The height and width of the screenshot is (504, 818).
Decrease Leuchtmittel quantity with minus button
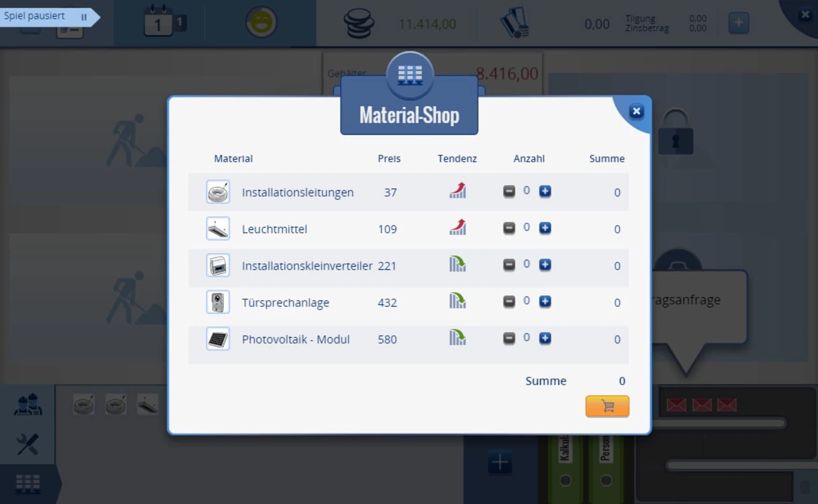[x=509, y=228]
